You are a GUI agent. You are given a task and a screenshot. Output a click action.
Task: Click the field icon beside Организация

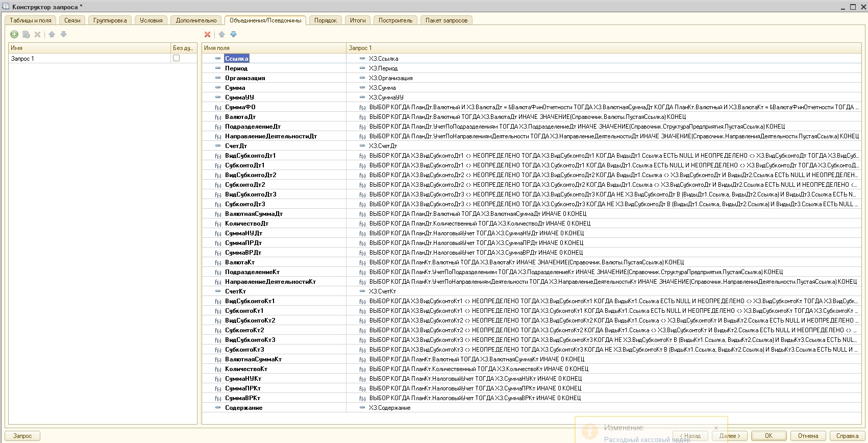pyautogui.click(x=218, y=78)
